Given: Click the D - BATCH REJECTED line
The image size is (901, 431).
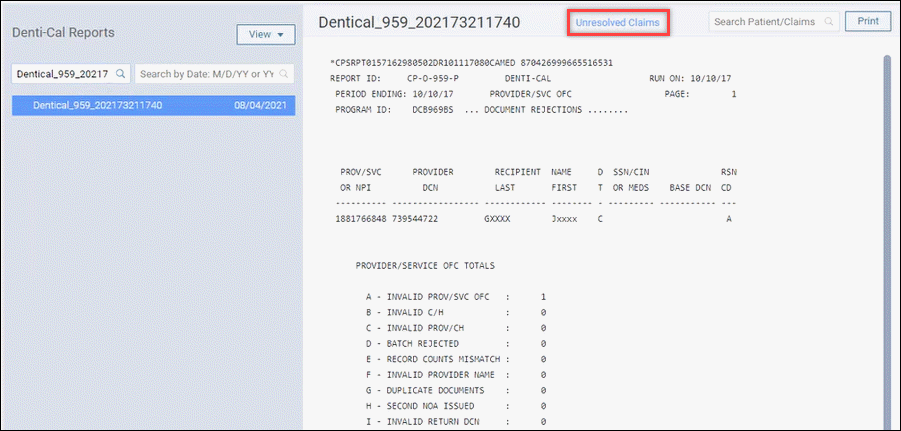Looking at the screenshot, I should (456, 344).
